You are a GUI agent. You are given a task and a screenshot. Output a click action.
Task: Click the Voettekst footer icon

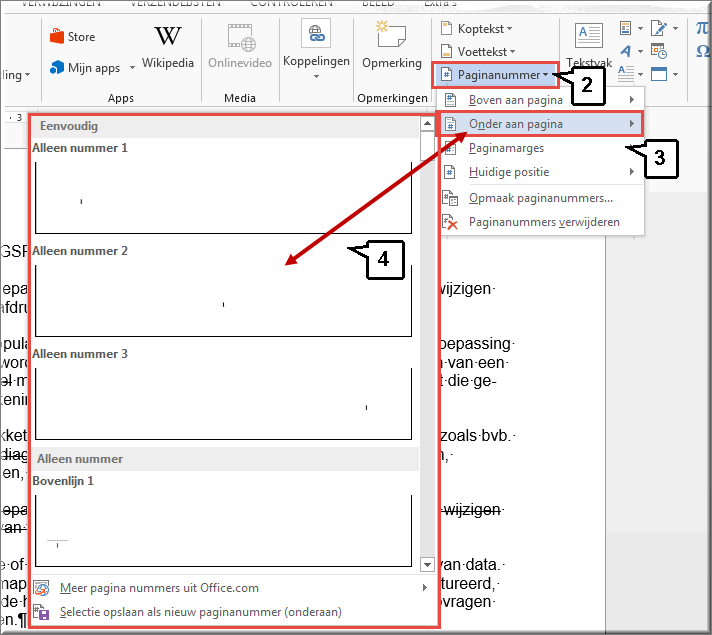447,51
